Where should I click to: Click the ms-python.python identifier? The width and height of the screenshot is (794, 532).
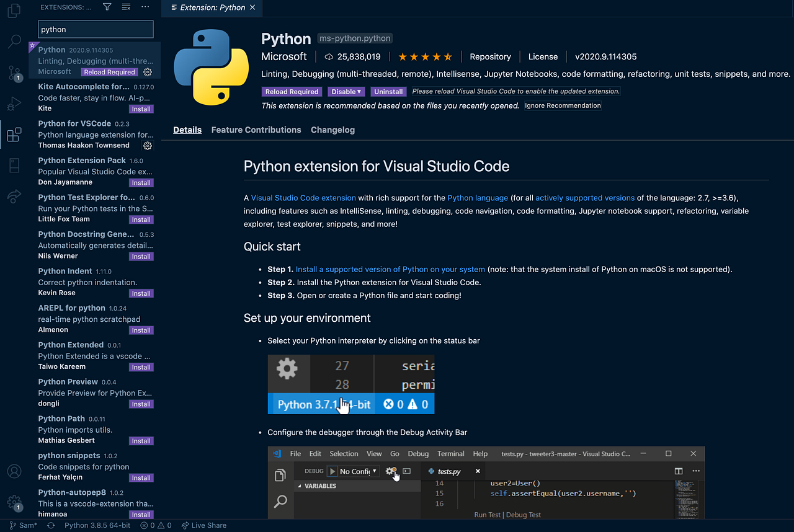355,38
